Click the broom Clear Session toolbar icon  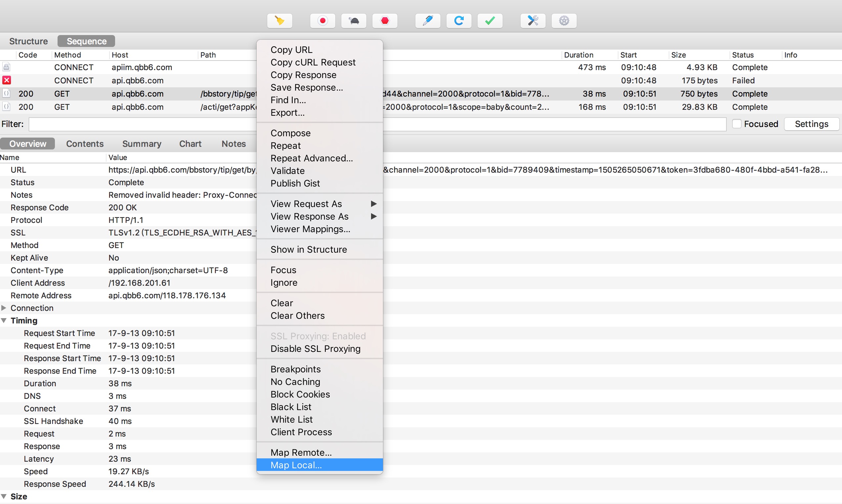[x=279, y=21]
